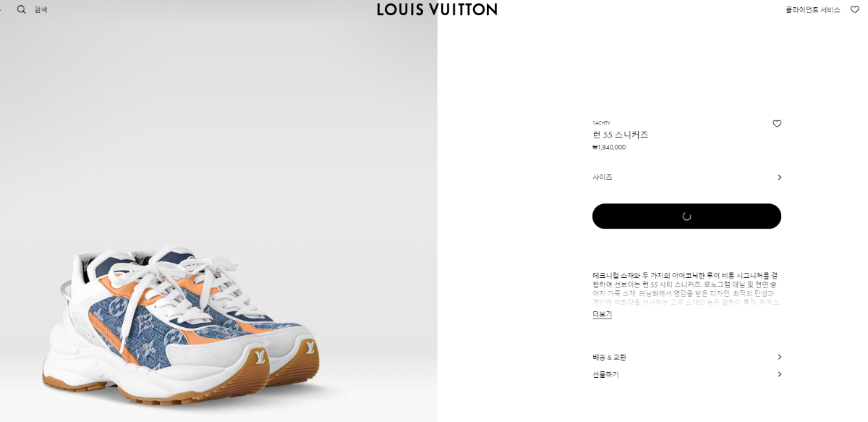868x422 pixels.
Task: Click the 검색 search label
Action: click(x=41, y=10)
